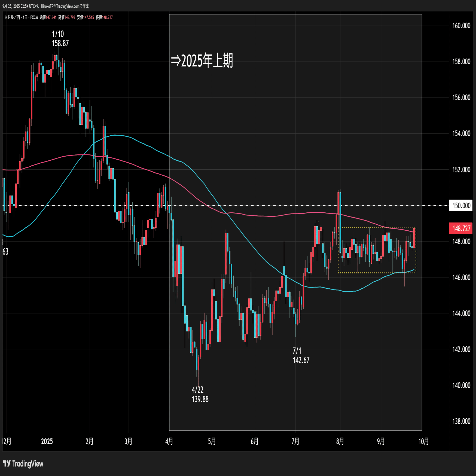Click the red 148.727 current price tag
The image size is (476, 476).
(x=461, y=228)
